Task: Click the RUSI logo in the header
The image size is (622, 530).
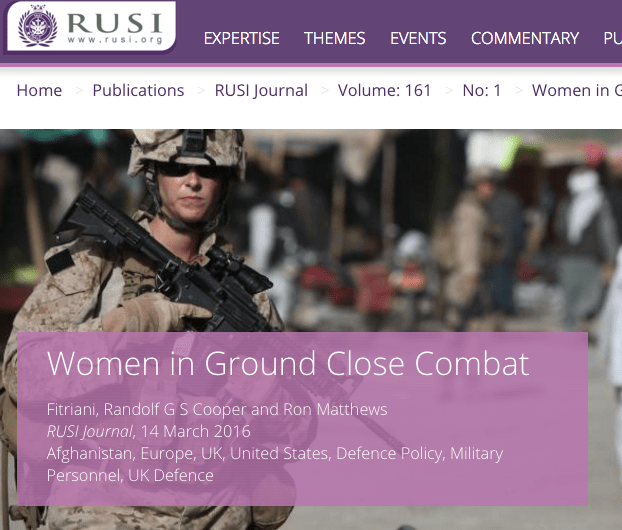Action: pyautogui.click(x=91, y=26)
